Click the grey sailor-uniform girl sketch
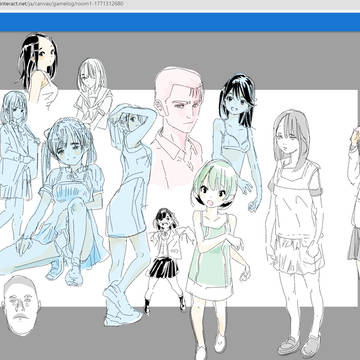Viewport: 360px width, 360px height. 93,94
